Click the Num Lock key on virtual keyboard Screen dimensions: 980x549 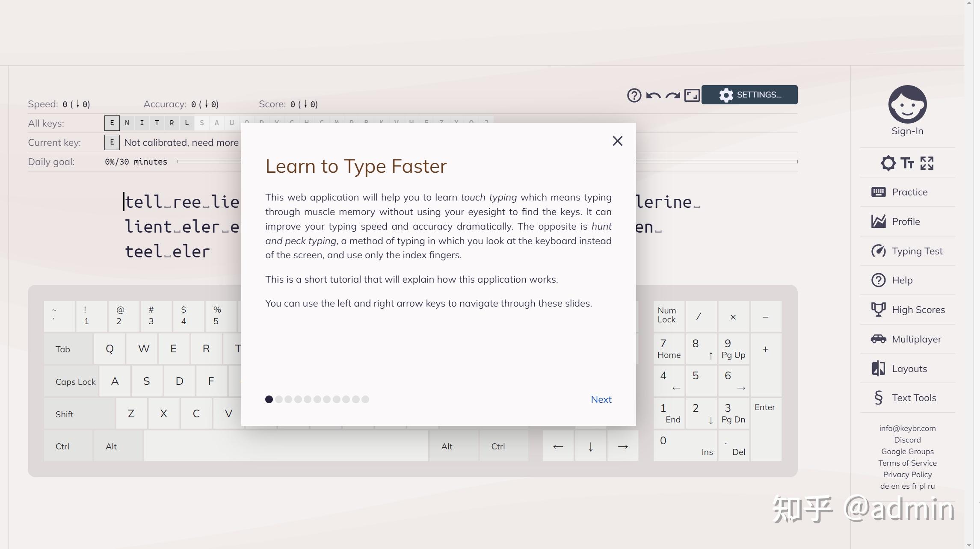tap(669, 316)
